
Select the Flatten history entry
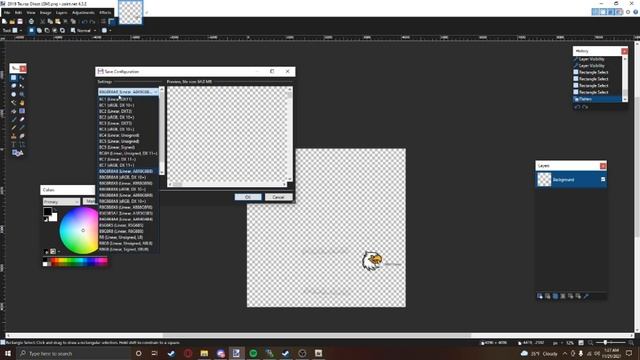(x=598, y=99)
